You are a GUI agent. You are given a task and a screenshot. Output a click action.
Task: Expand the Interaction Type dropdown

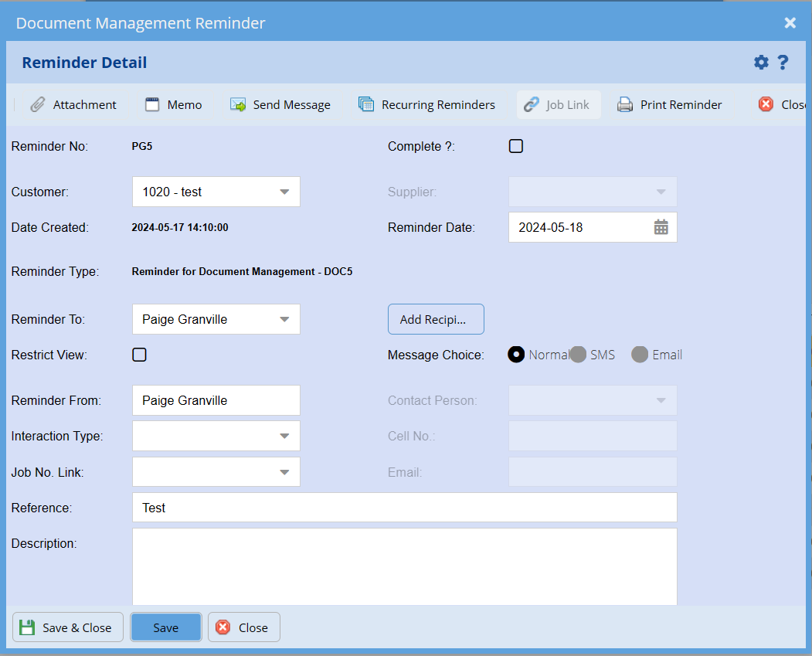pyautogui.click(x=284, y=436)
